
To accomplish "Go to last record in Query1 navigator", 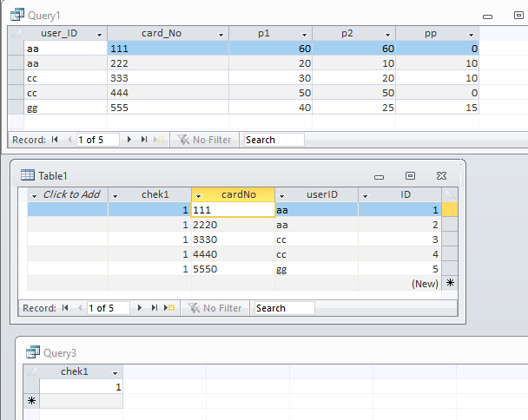I will pos(144,140).
